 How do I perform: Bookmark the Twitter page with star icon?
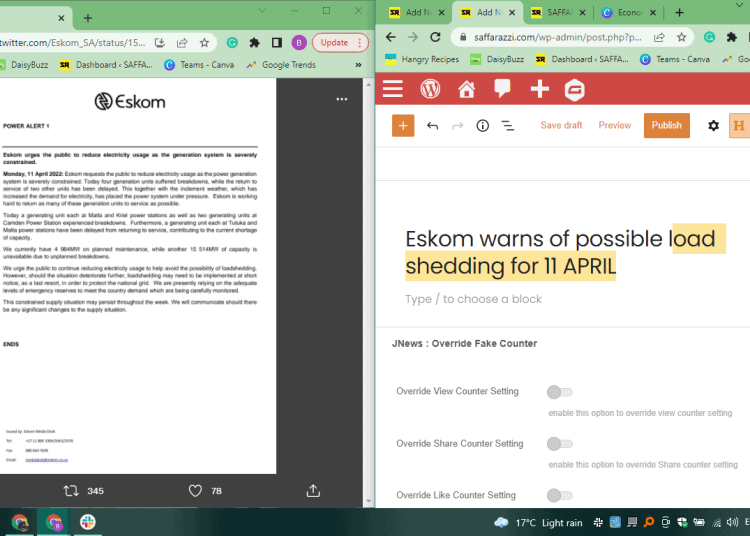(x=204, y=43)
